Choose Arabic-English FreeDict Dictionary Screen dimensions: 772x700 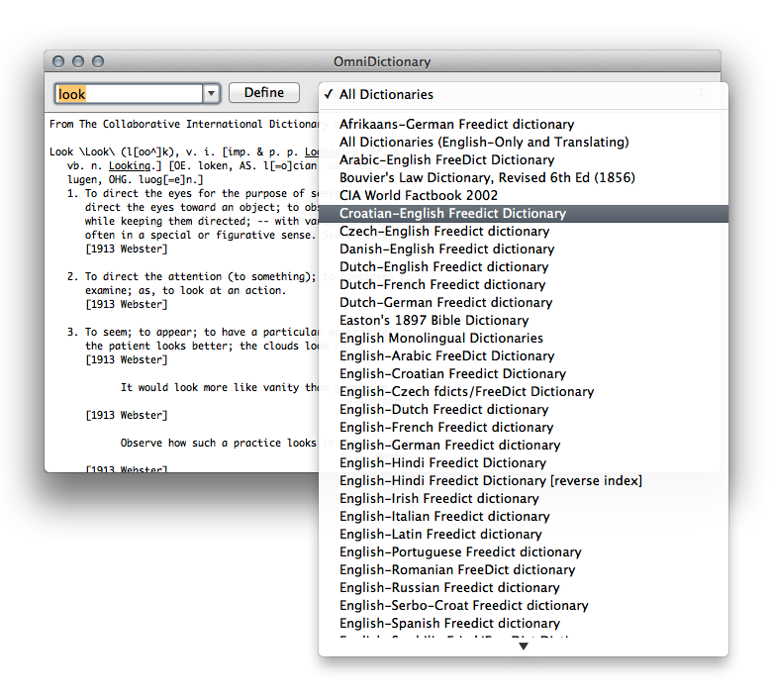[x=446, y=160]
